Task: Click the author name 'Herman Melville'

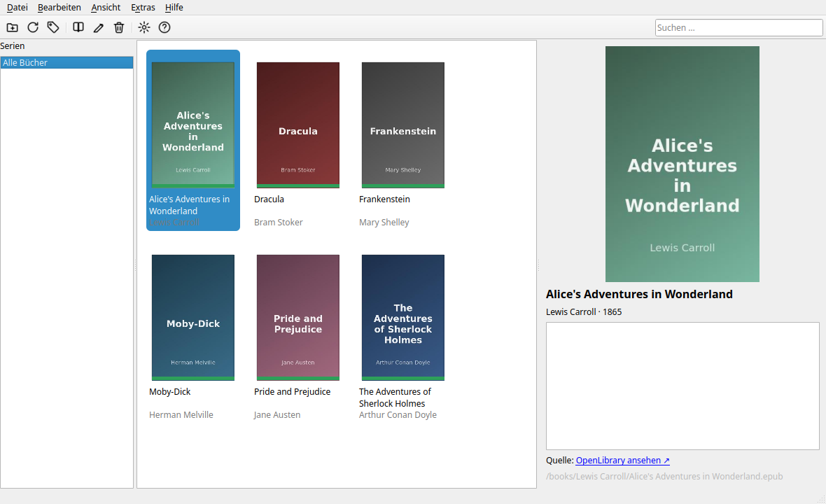Action: click(x=181, y=415)
